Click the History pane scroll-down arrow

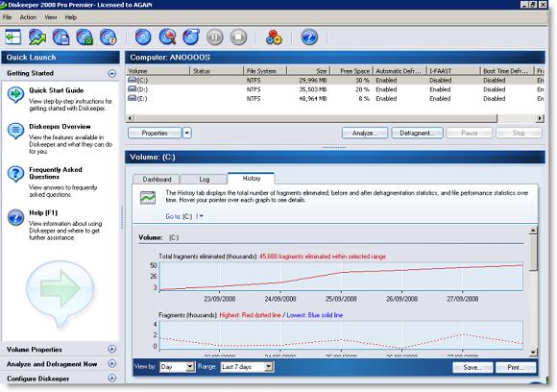533,352
